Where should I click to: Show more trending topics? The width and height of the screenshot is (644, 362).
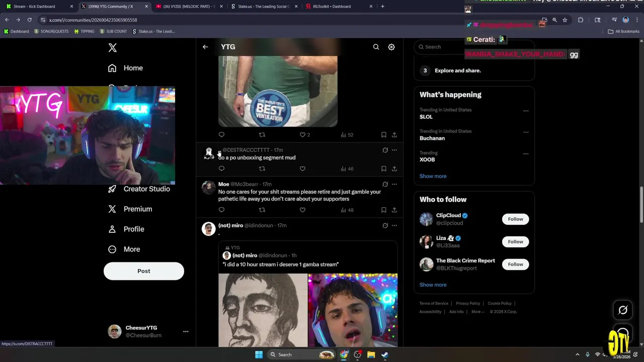433,176
